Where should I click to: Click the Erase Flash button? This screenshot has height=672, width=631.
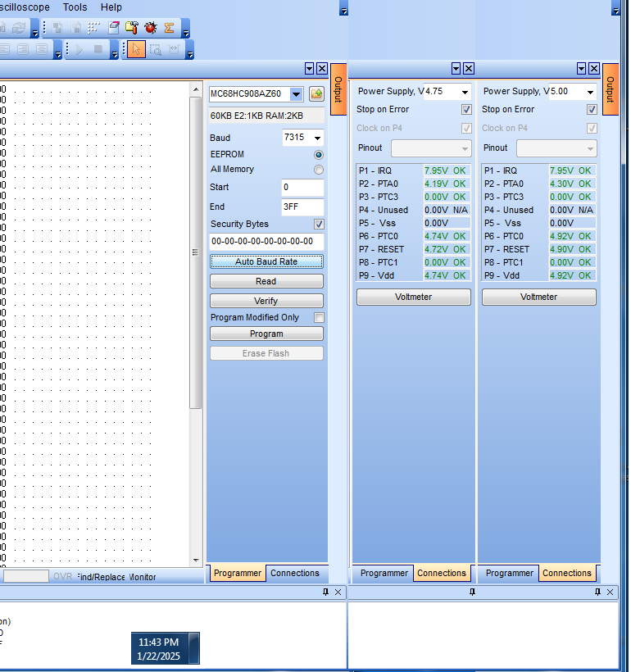point(266,353)
